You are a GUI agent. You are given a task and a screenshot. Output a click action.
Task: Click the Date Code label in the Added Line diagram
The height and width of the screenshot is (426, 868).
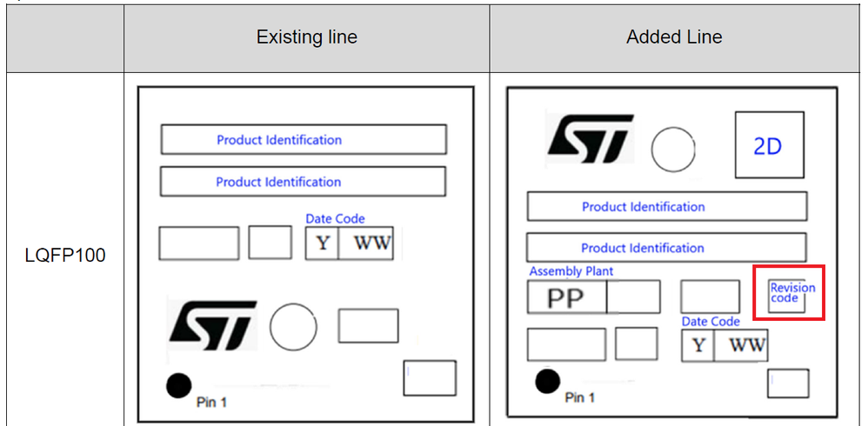click(711, 322)
